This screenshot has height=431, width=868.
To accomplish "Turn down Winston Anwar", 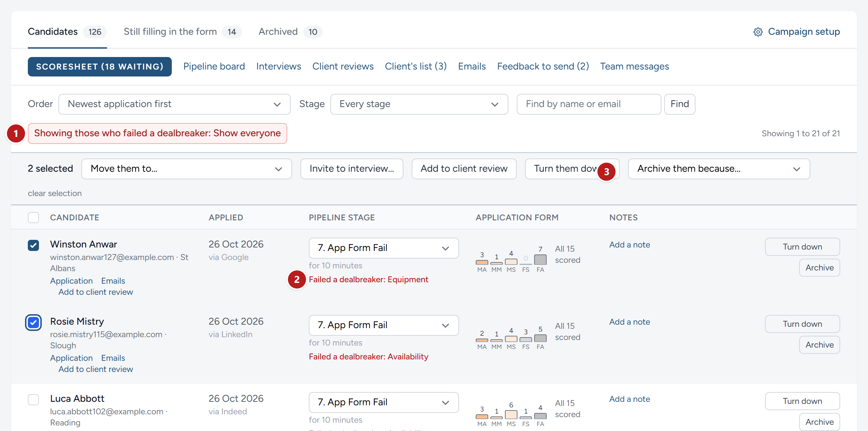I will [x=802, y=247].
